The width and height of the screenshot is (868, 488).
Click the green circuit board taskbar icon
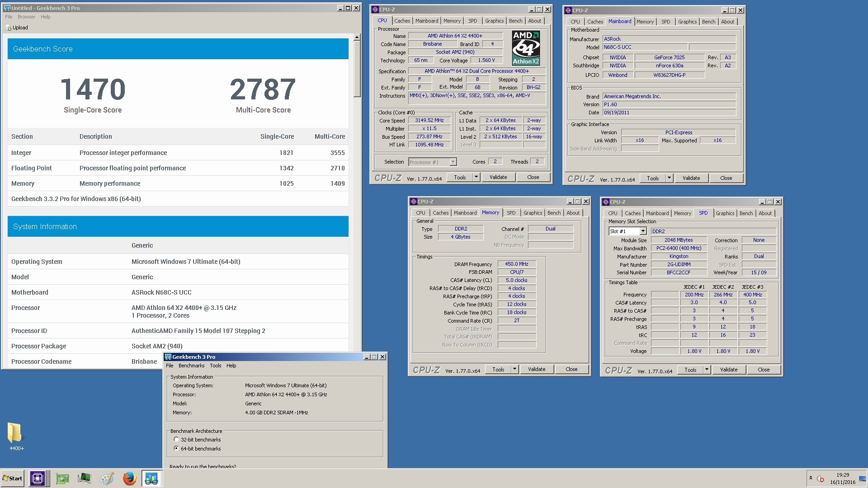62,479
